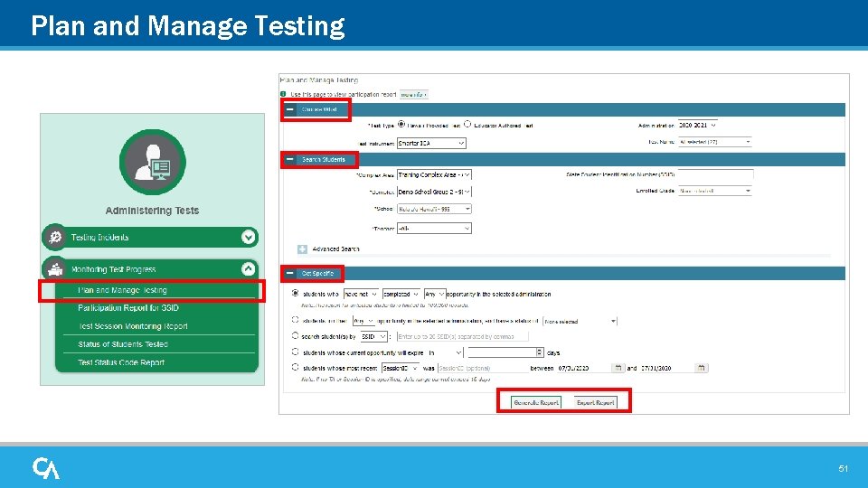Open the Complex Area dropdown

434,174
